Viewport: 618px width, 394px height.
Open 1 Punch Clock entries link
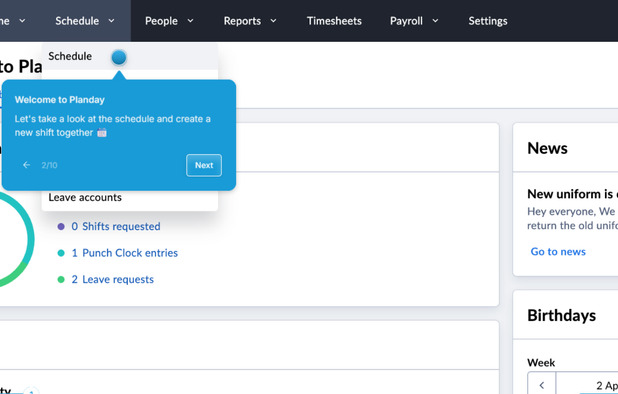pos(125,253)
